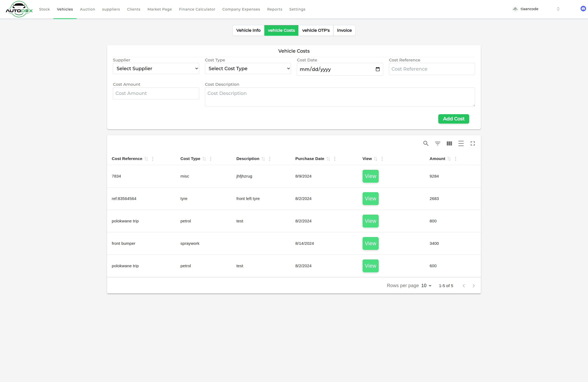Sort by View column
This screenshot has width=588, height=382.
[376, 159]
